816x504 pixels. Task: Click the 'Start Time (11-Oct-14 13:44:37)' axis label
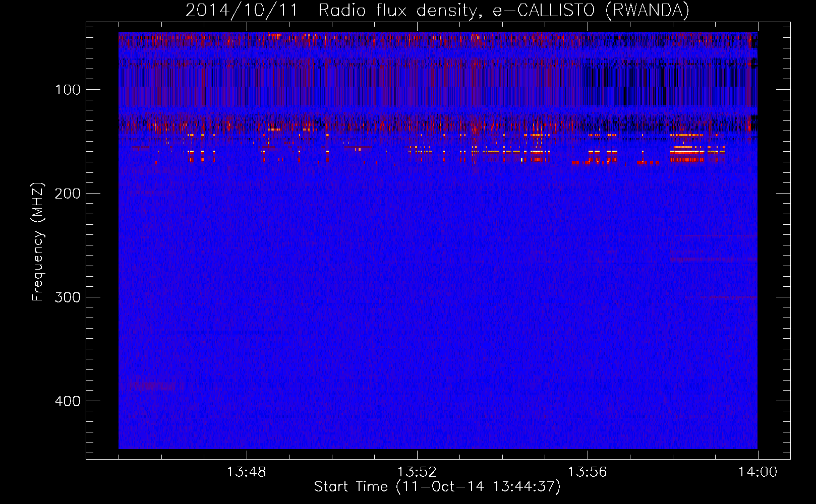click(x=437, y=486)
